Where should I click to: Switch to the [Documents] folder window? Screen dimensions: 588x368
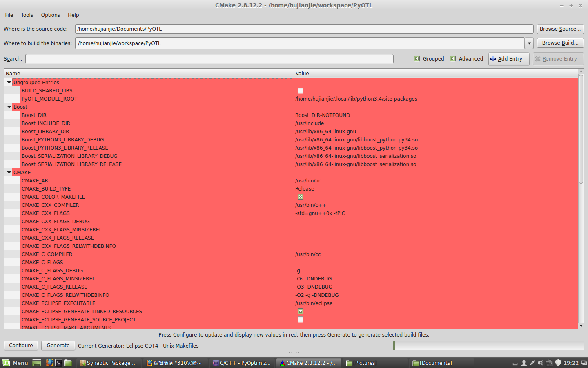pos(442,363)
